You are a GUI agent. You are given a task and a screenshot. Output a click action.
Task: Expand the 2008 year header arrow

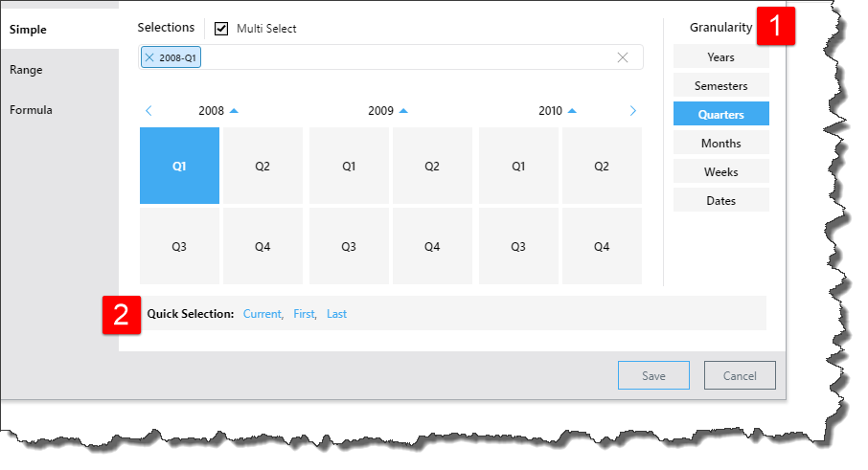[234, 111]
